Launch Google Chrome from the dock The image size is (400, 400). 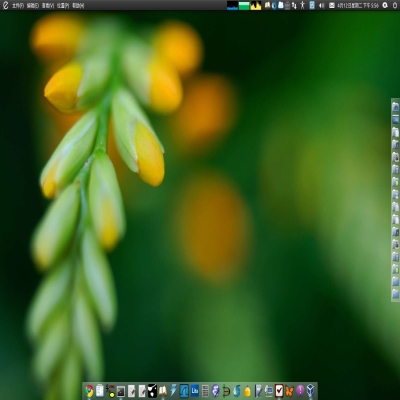click(89, 390)
